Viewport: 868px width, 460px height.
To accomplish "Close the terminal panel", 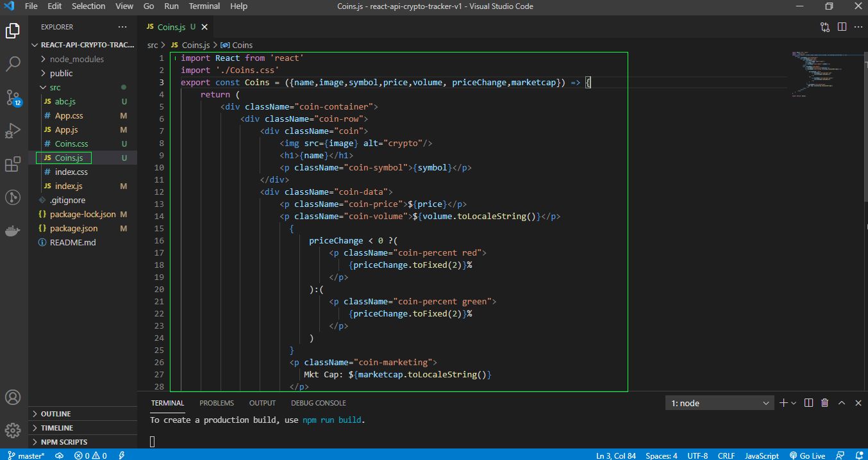I will pos(858,403).
